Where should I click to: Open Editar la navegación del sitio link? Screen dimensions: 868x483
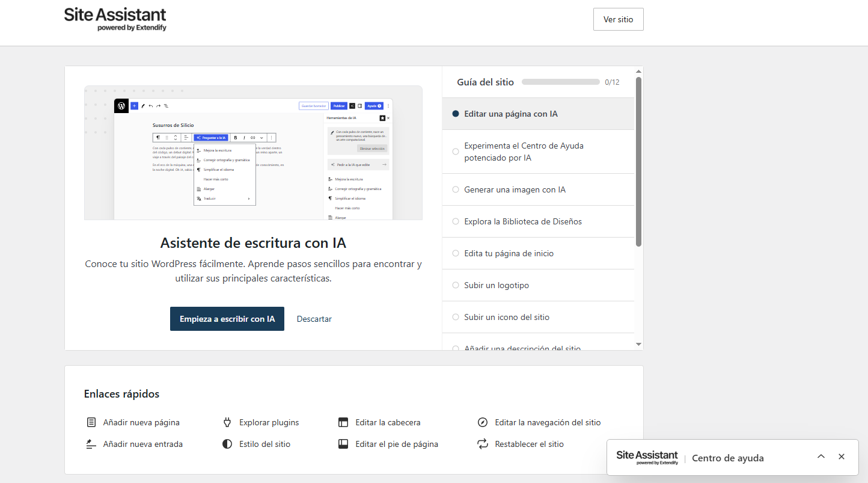click(548, 422)
